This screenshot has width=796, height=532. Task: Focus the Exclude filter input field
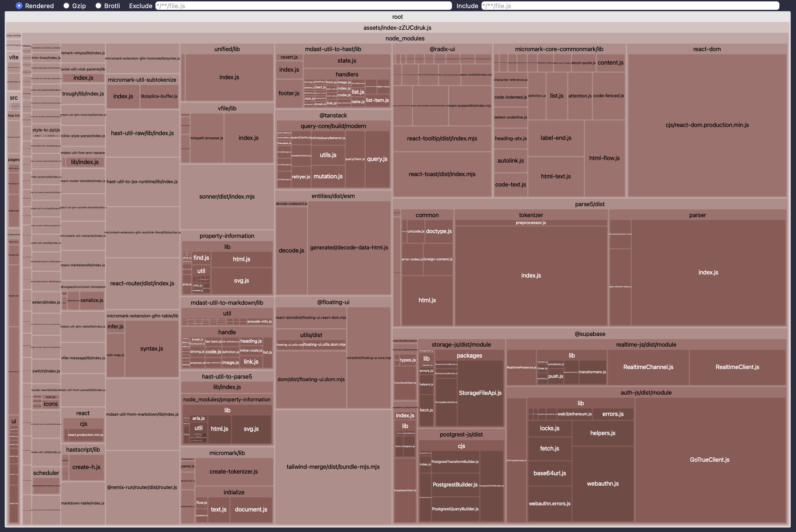pos(304,6)
